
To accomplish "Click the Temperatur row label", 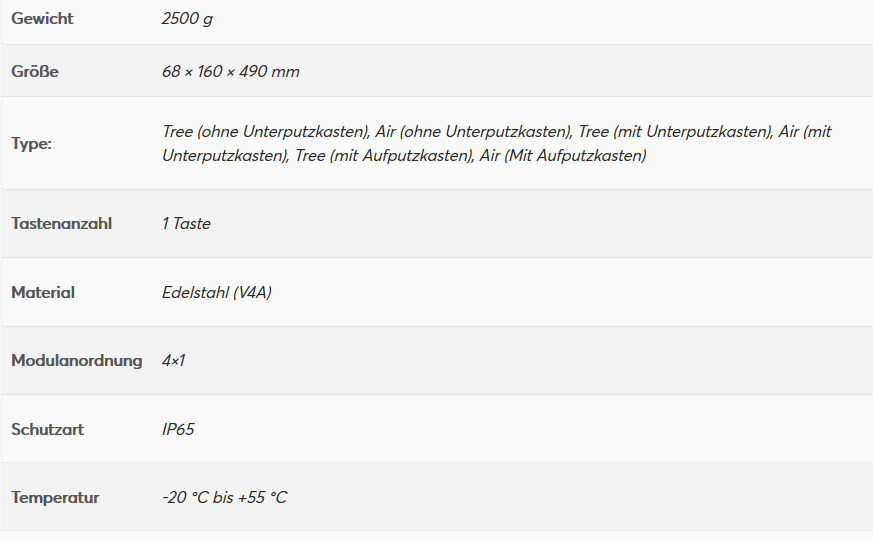I will click(55, 498).
